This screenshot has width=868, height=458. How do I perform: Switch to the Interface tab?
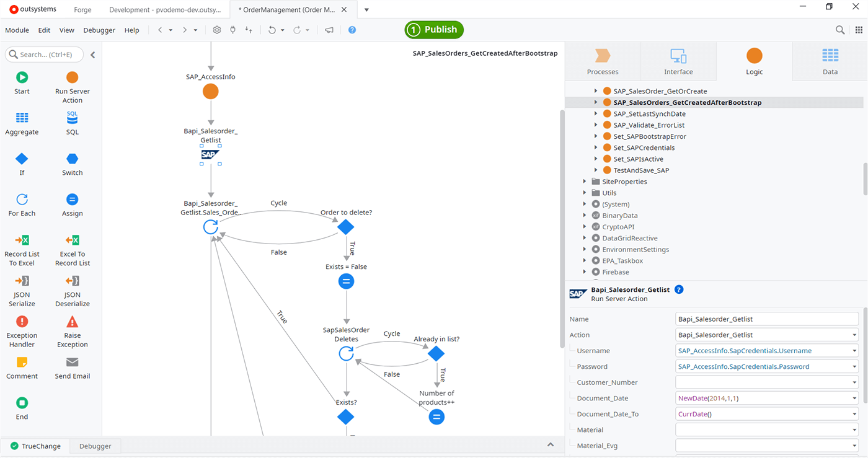coord(678,61)
